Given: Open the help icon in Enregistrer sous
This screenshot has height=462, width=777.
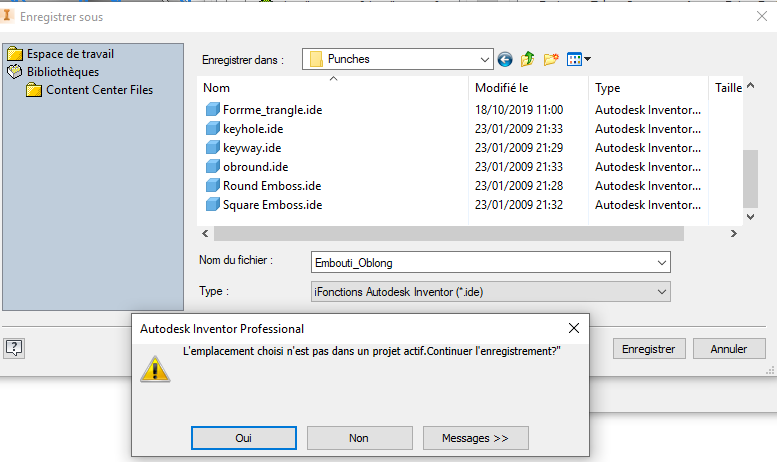Looking at the screenshot, I should (x=14, y=348).
